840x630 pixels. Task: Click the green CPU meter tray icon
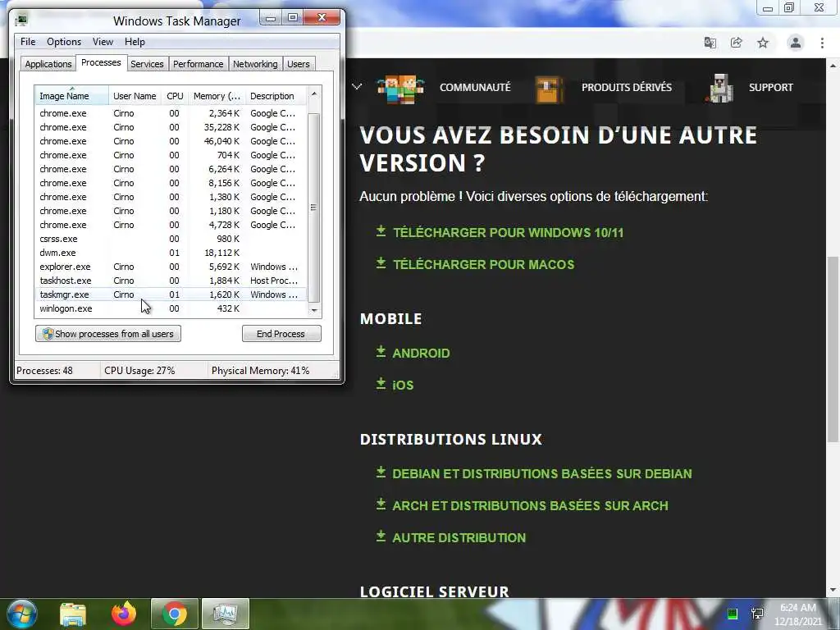click(x=733, y=614)
